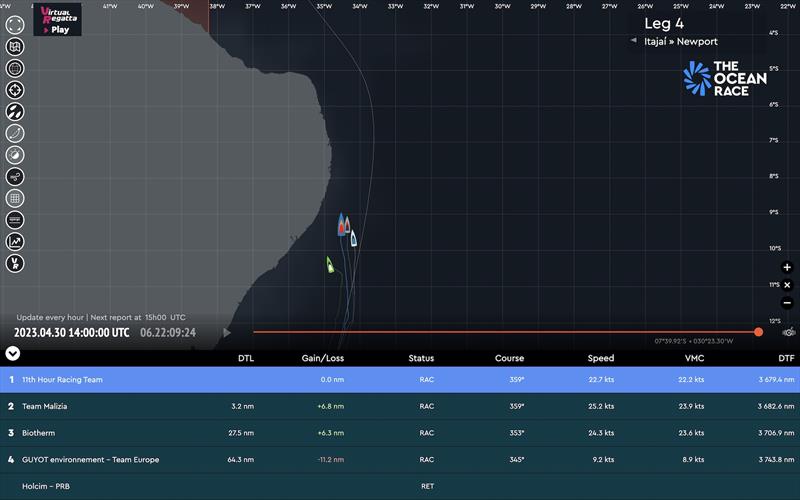Click Holcim – PRB's RET status
This screenshot has height=500, width=800.
[x=428, y=486]
